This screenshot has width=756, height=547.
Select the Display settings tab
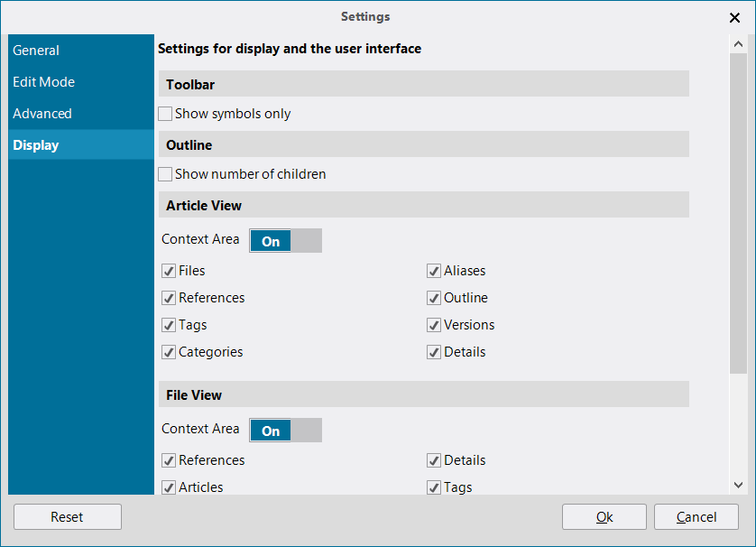pyautogui.click(x=36, y=145)
